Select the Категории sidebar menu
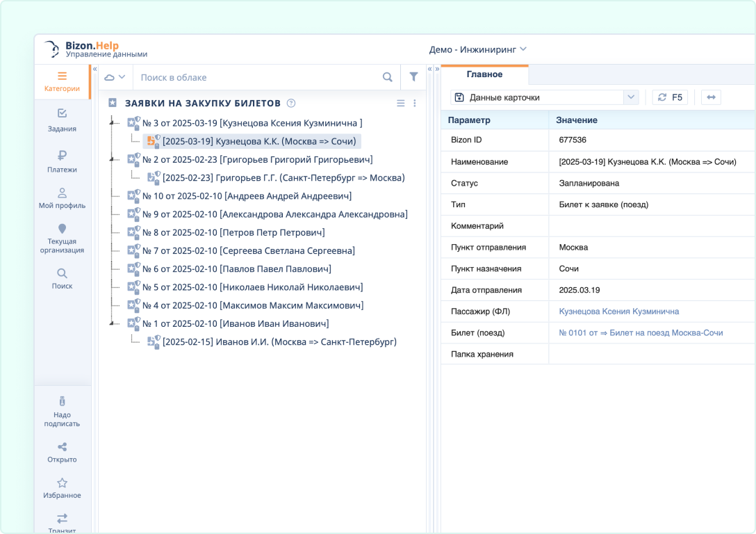The height and width of the screenshot is (534, 756). 62,81
